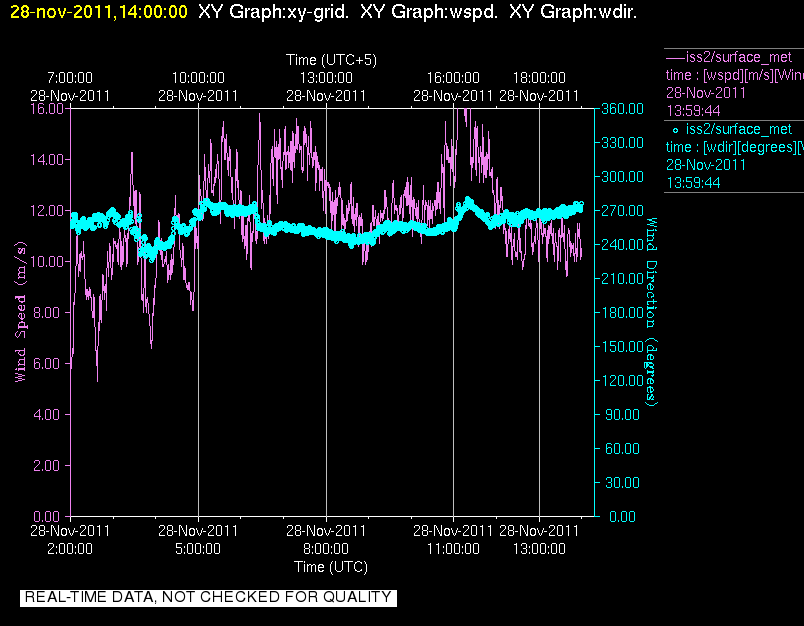804x626 pixels.
Task: Click the '2.00' wind speed axis value
Action: click(x=49, y=466)
